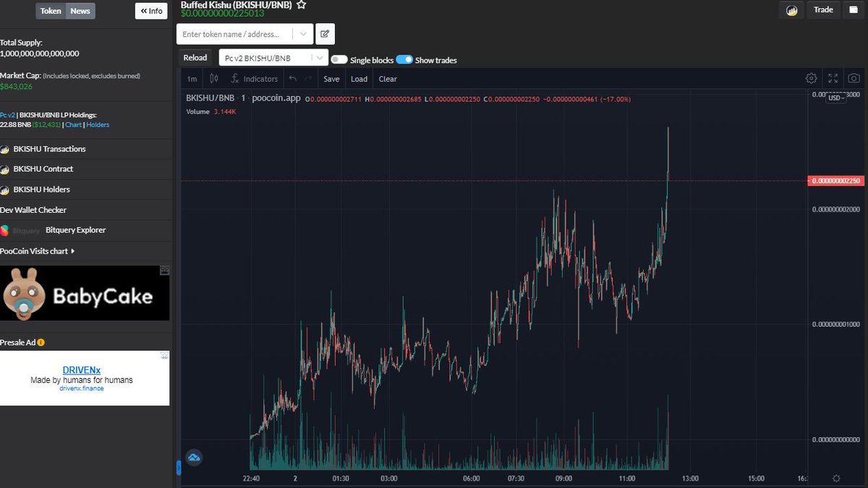This screenshot has height=488, width=868.
Task: Expand the PooCoin Visits chart section
Action: (38, 251)
